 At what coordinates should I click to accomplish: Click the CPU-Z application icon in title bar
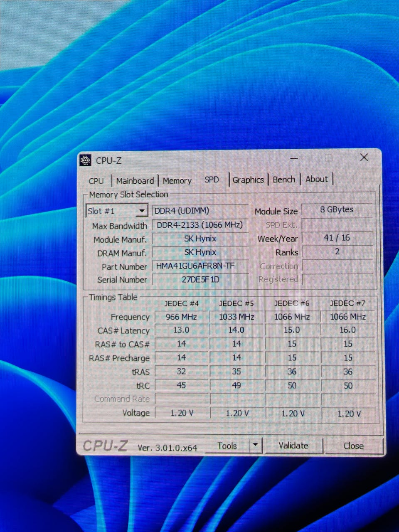point(85,160)
